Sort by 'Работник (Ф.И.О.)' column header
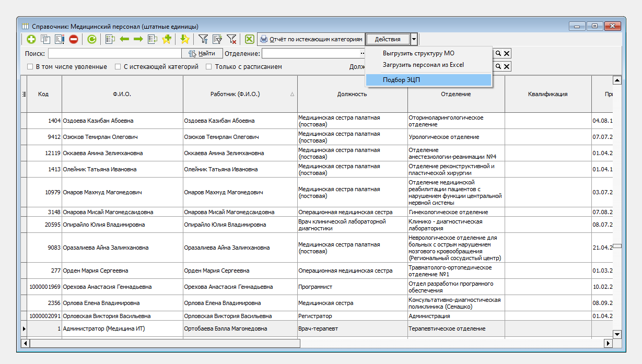 [235, 94]
